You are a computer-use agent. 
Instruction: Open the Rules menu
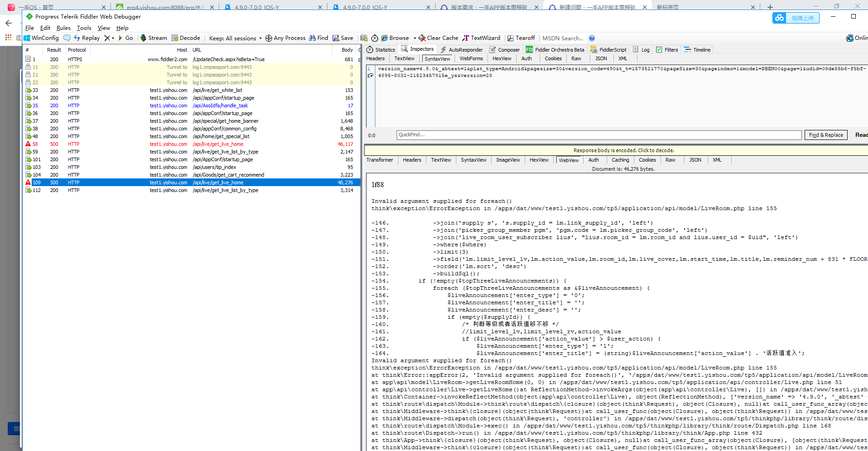click(63, 28)
